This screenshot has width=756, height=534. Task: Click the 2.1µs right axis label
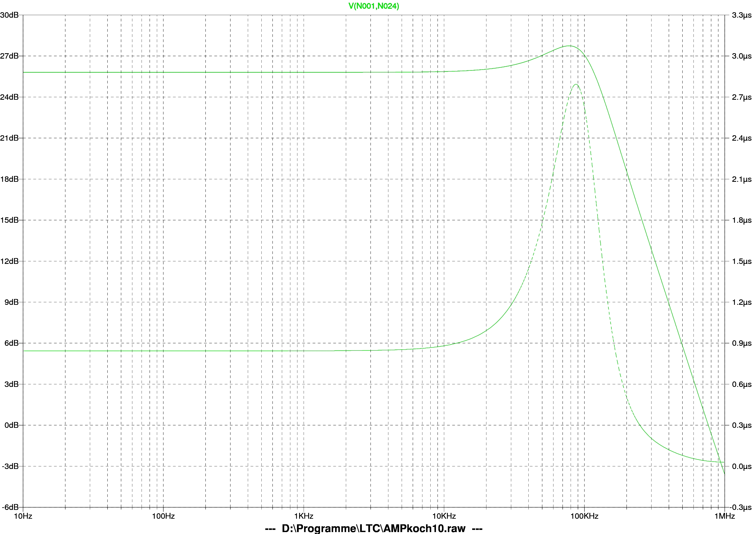pyautogui.click(x=742, y=179)
